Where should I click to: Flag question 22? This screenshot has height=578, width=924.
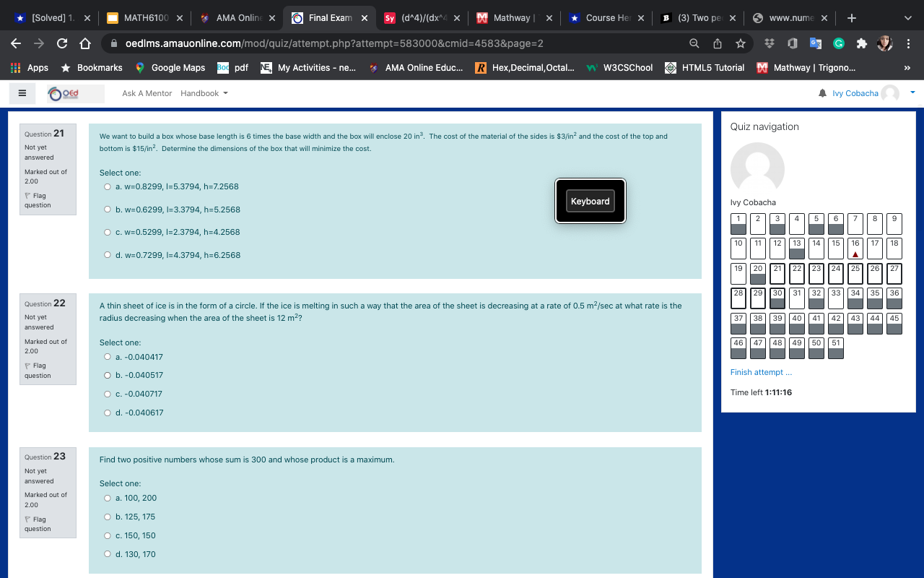click(36, 370)
